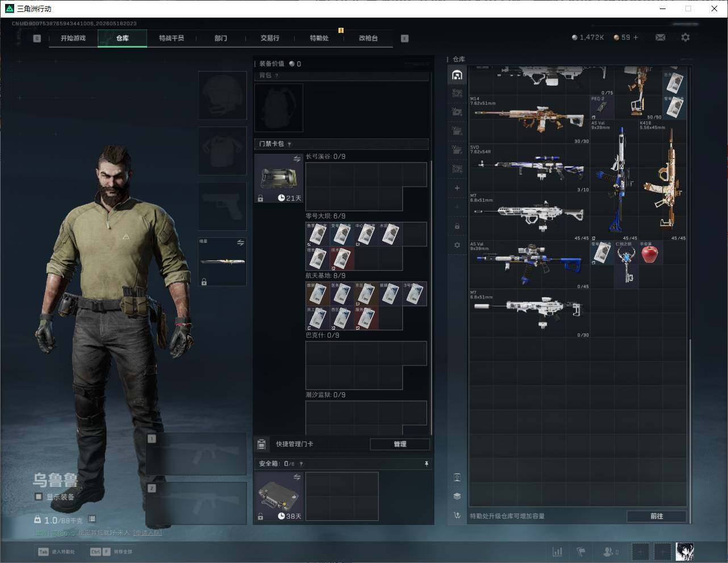Image resolution: width=728 pixels, height=563 pixels.
Task: Click primary weapon slot 1
Action: pos(196,453)
